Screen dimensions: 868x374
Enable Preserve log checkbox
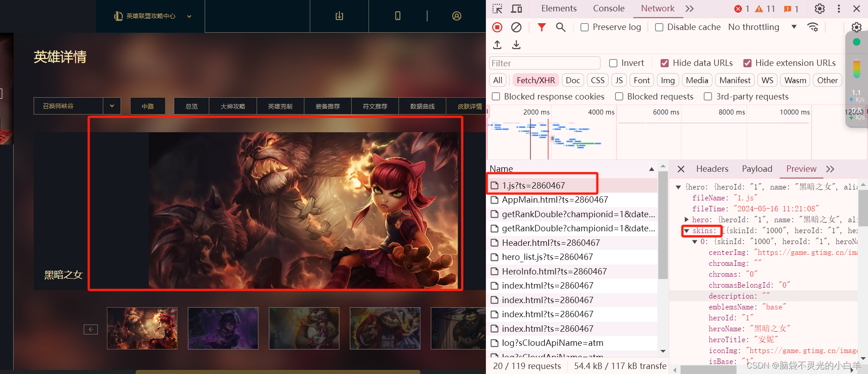click(x=585, y=27)
